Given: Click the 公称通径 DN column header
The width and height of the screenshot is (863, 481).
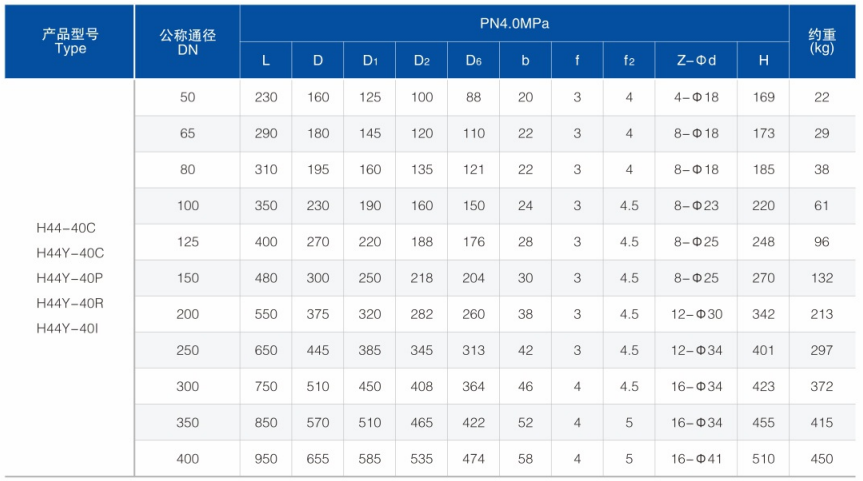Looking at the screenshot, I should (x=187, y=42).
